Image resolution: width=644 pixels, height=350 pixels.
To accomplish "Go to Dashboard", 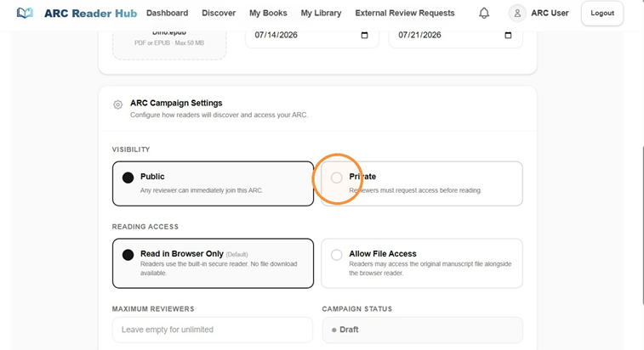I will pos(167,13).
